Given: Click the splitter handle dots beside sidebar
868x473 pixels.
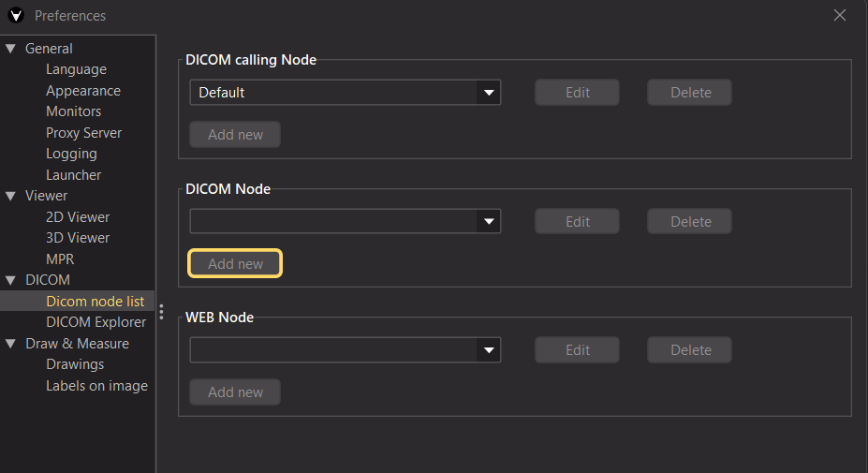Looking at the screenshot, I should [161, 312].
